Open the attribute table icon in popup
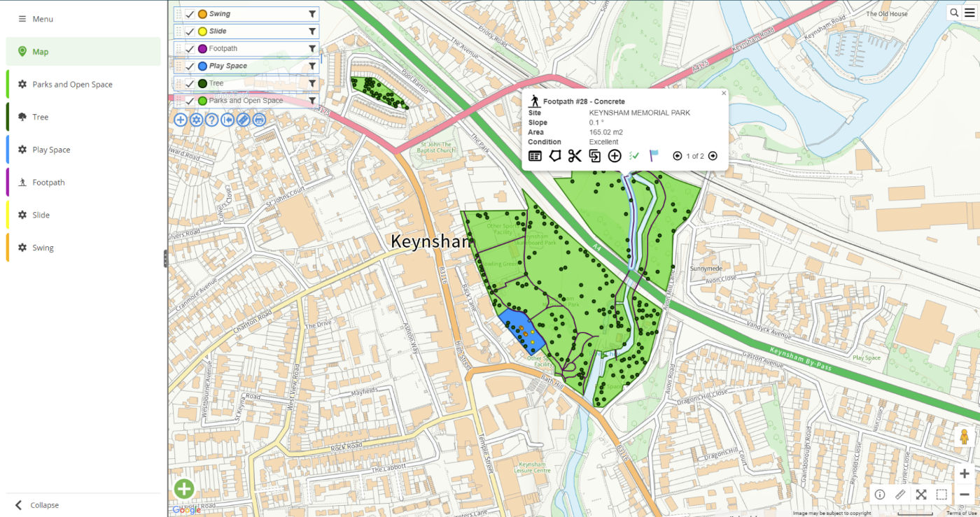The image size is (980, 517). 535,156
